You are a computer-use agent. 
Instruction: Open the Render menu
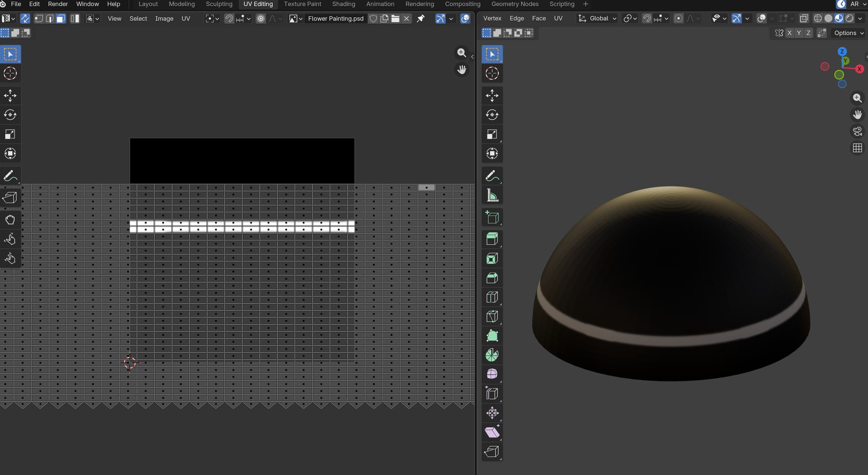tap(58, 4)
